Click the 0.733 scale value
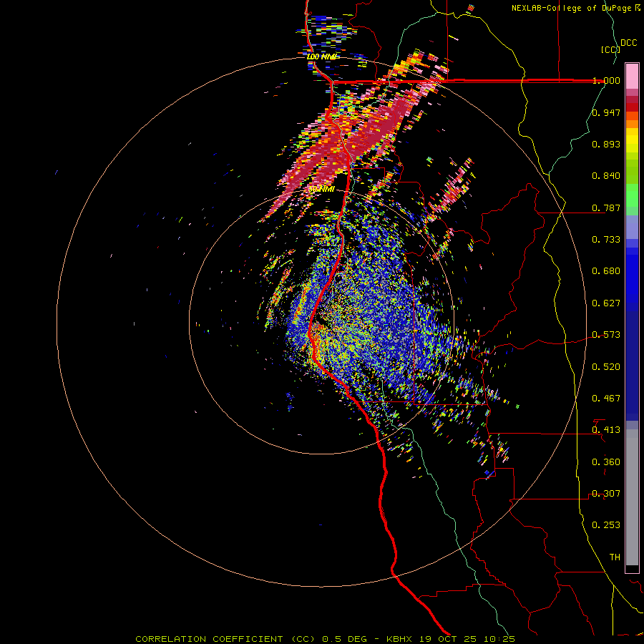This screenshot has width=644, height=644. click(x=606, y=240)
